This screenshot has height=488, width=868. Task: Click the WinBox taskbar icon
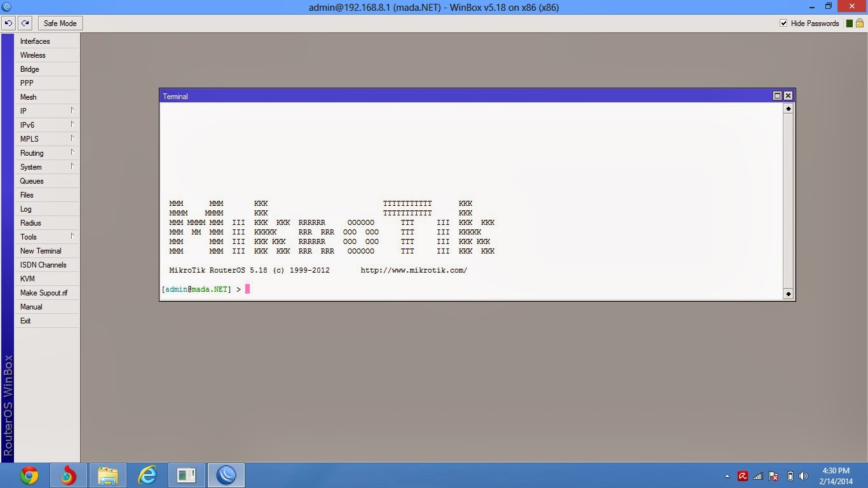click(226, 475)
